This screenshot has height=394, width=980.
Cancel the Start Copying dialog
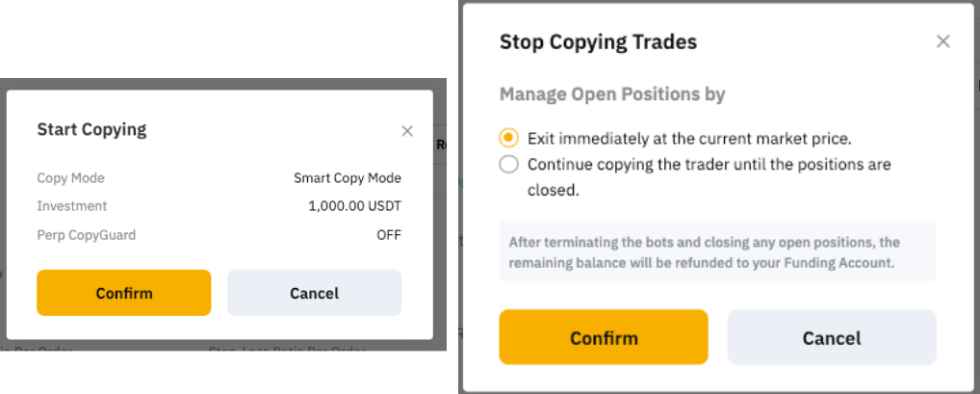314,293
